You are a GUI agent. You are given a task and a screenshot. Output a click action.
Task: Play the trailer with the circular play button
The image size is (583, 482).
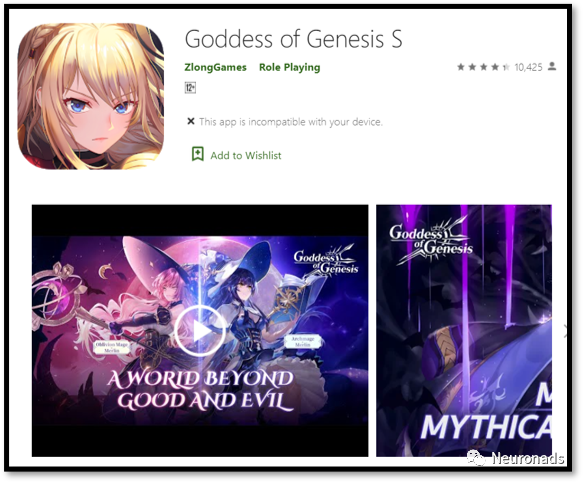point(200,331)
